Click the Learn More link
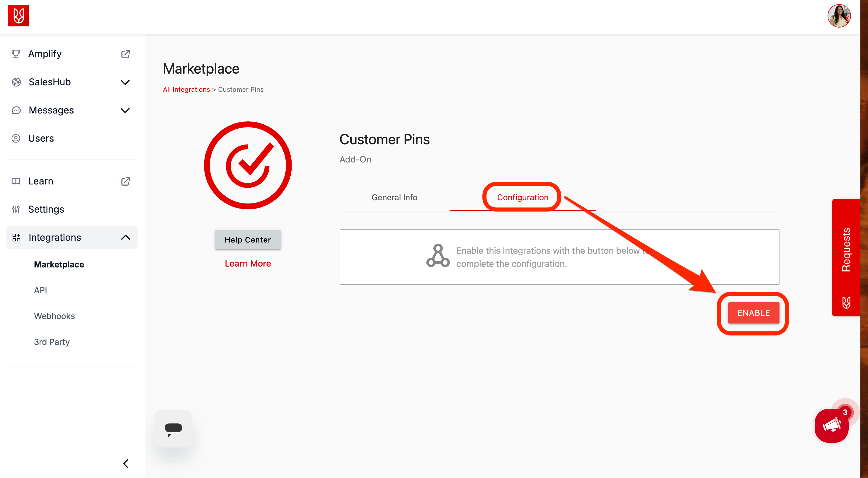 (248, 263)
